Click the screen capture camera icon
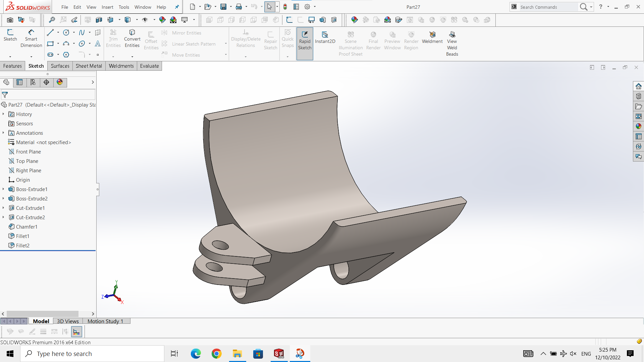This screenshot has height=362, width=644. coord(10,20)
